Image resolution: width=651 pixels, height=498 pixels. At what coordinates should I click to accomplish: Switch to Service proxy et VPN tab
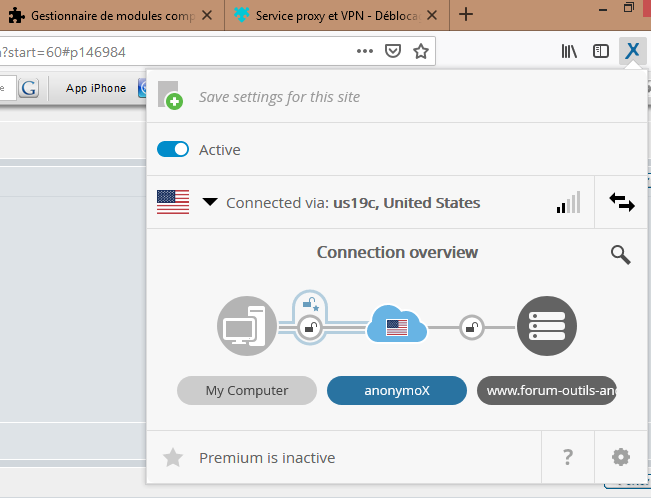[337, 15]
